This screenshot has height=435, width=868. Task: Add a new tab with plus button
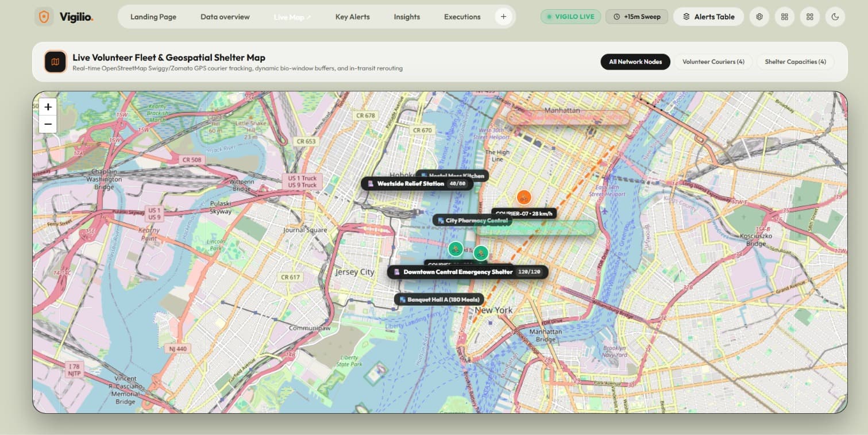pos(503,17)
